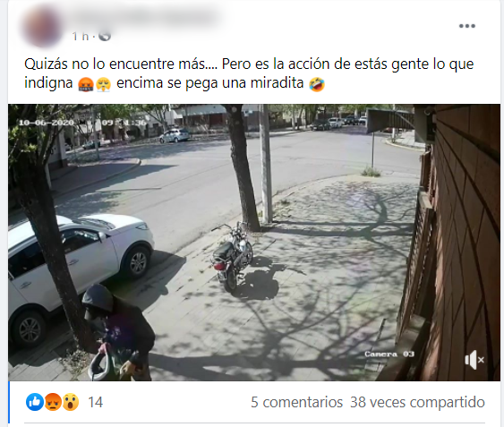Click the rolling laughing emoji in post text
Viewport: 504px width, 427px height.
point(317,84)
